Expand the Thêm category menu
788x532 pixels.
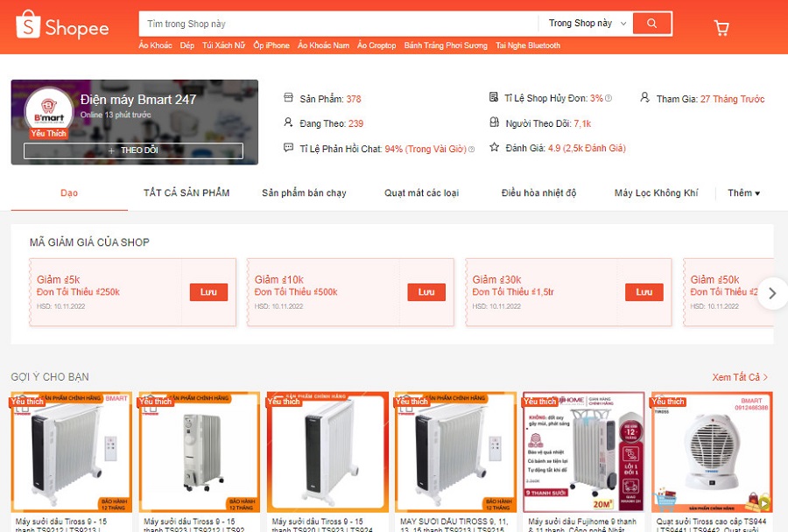tap(743, 192)
